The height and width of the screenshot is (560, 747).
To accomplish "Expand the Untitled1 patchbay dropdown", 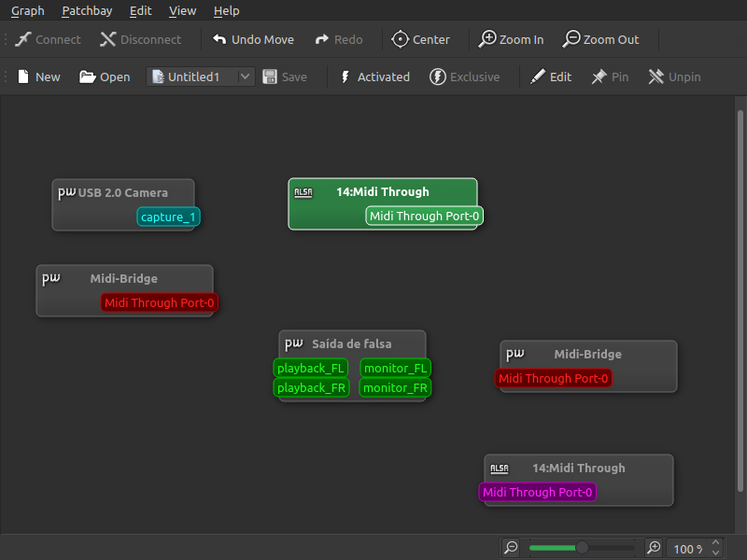I will (246, 77).
